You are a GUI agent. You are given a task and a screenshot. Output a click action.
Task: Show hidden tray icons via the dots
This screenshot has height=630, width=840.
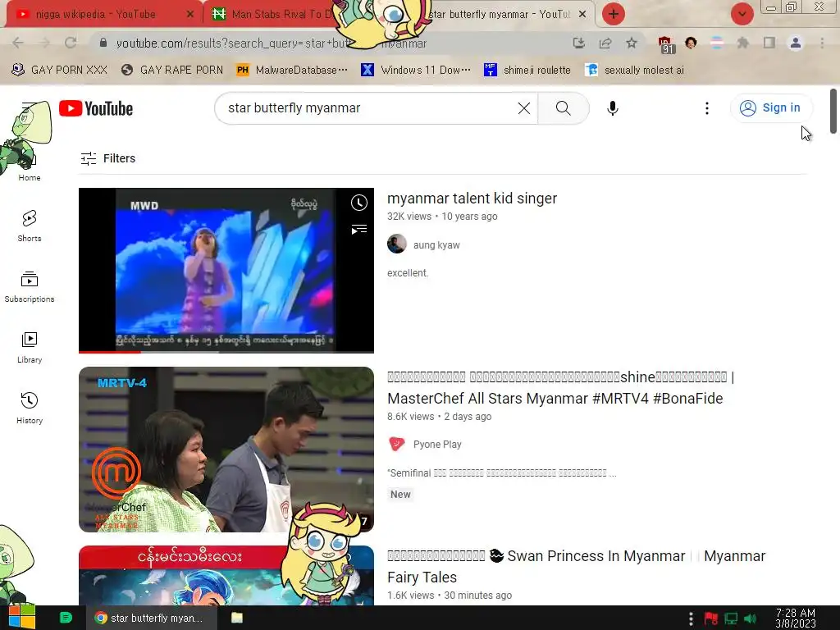tap(691, 619)
